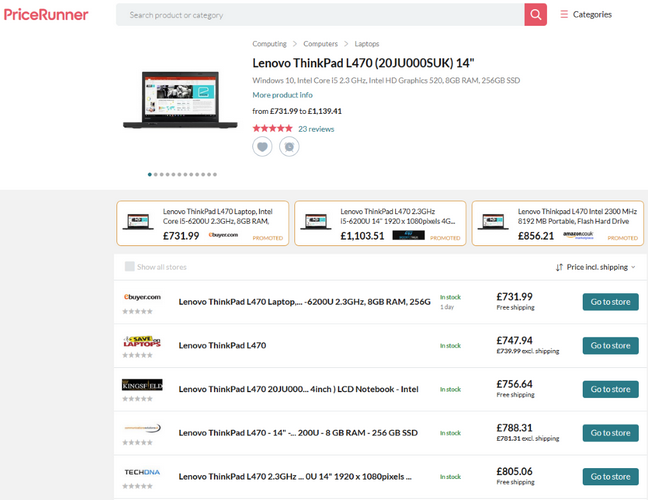Click the five-star rating
The image size is (648, 500).
272,129
